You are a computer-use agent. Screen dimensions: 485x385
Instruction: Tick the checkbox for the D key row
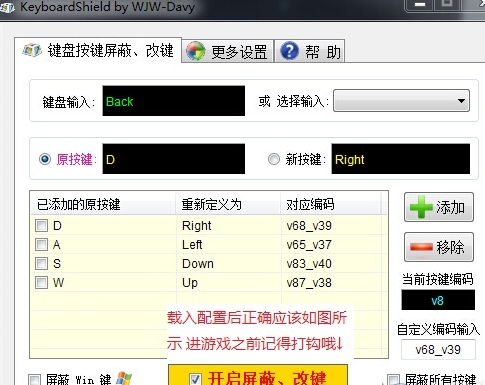click(42, 226)
